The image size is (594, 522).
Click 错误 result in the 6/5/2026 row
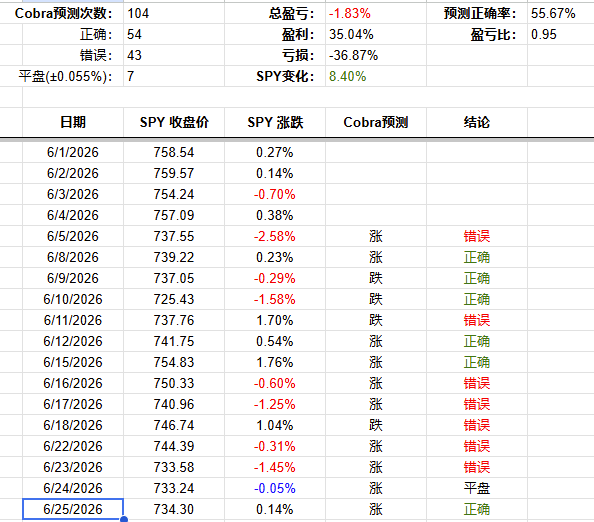tap(477, 236)
